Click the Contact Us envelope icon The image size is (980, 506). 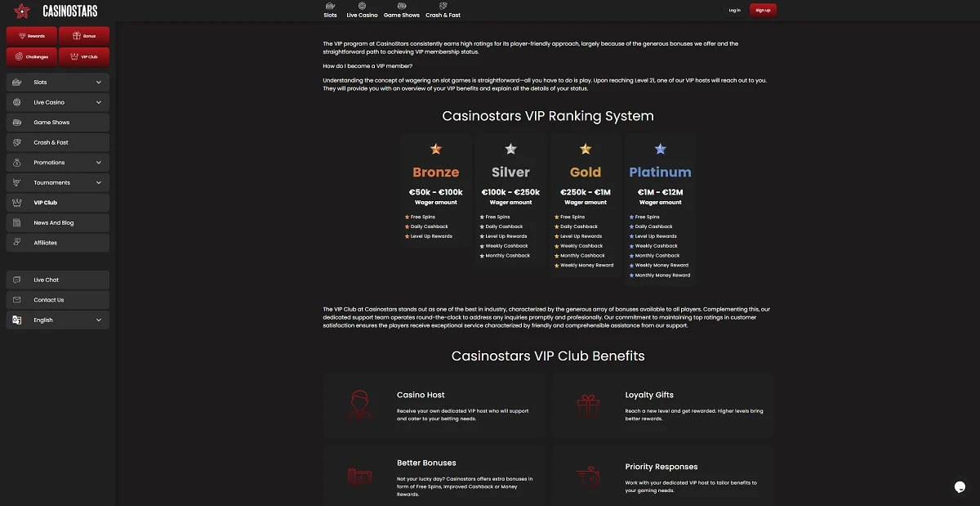tap(17, 300)
